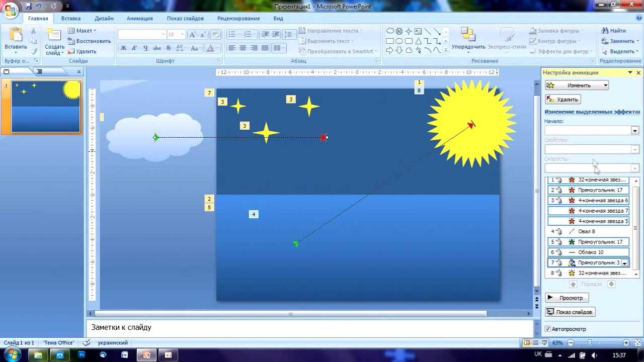Viewport: 644px width, 362px height.
Task: Click the increase font size icon
Action: tap(192, 35)
